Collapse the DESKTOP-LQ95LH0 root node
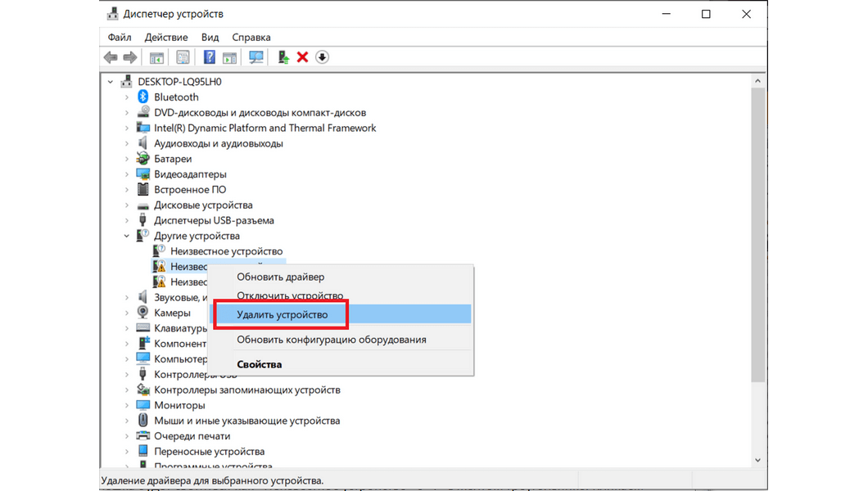This screenshot has height=491, width=868. point(111,82)
